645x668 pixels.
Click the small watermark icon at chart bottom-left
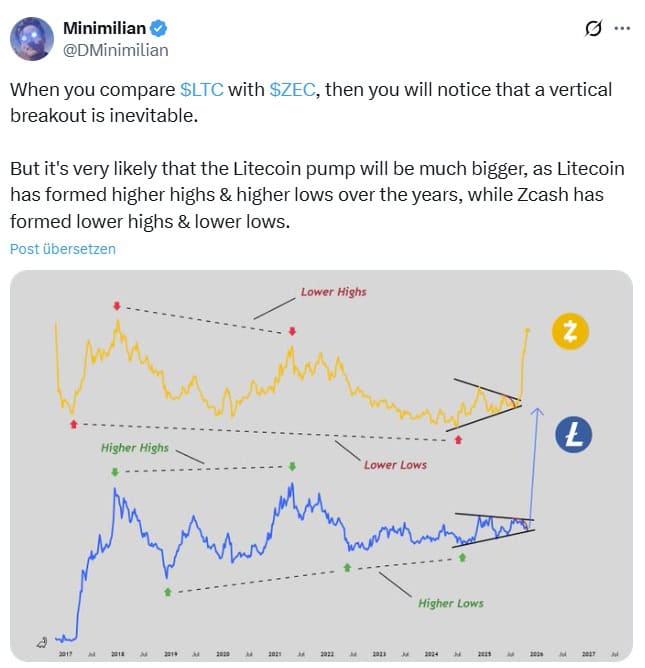[x=41, y=643]
